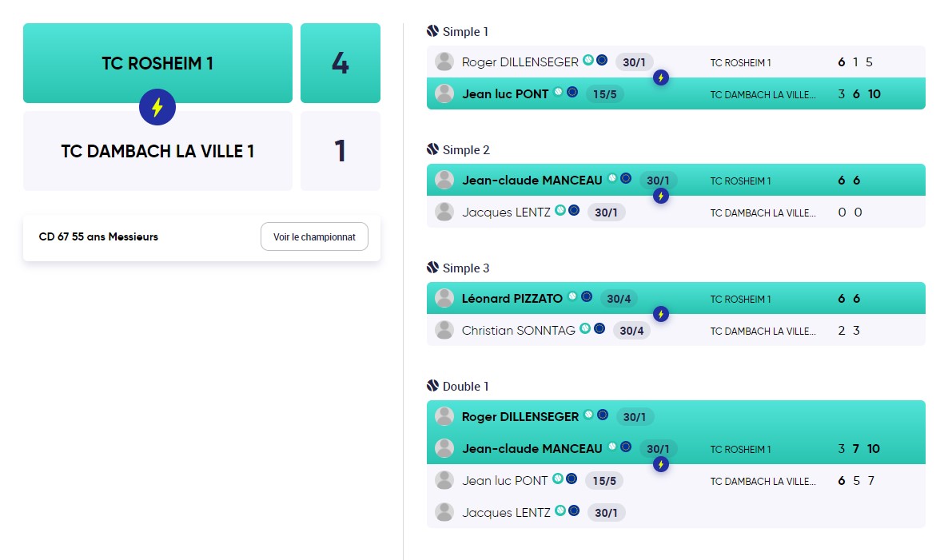Image resolution: width=952 pixels, height=560 pixels.
Task: Click the Simple 3 lightning bolt badge
Action: click(660, 314)
